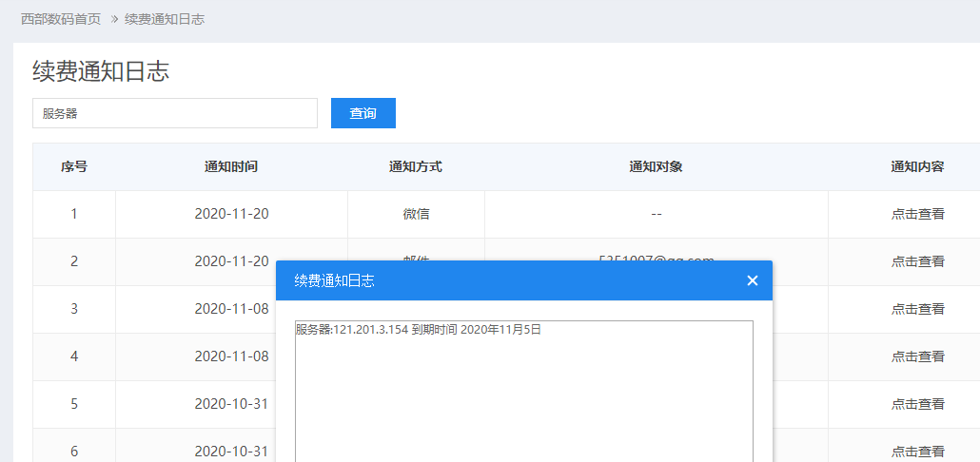Select the 2020-11-08 date in row 4
This screenshot has height=462, width=980.
(x=231, y=356)
